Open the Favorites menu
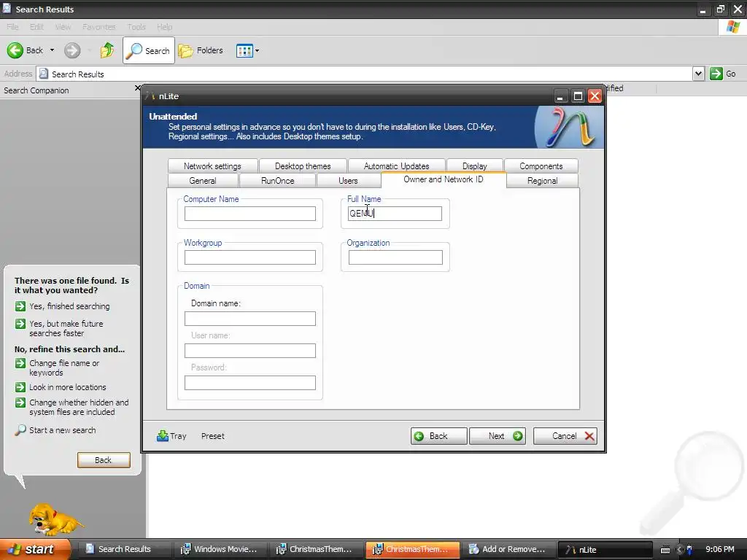The height and width of the screenshot is (560, 747). [98, 27]
